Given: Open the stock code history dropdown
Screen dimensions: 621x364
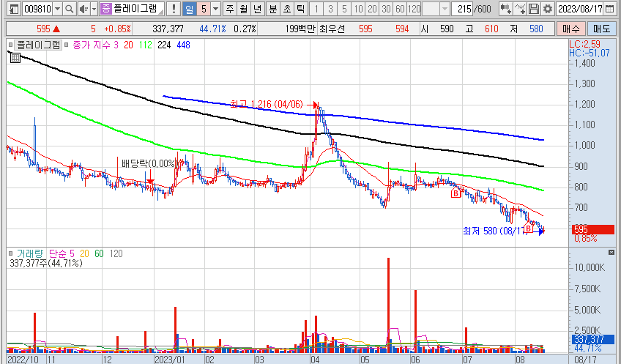Looking at the screenshot, I should point(58,9).
